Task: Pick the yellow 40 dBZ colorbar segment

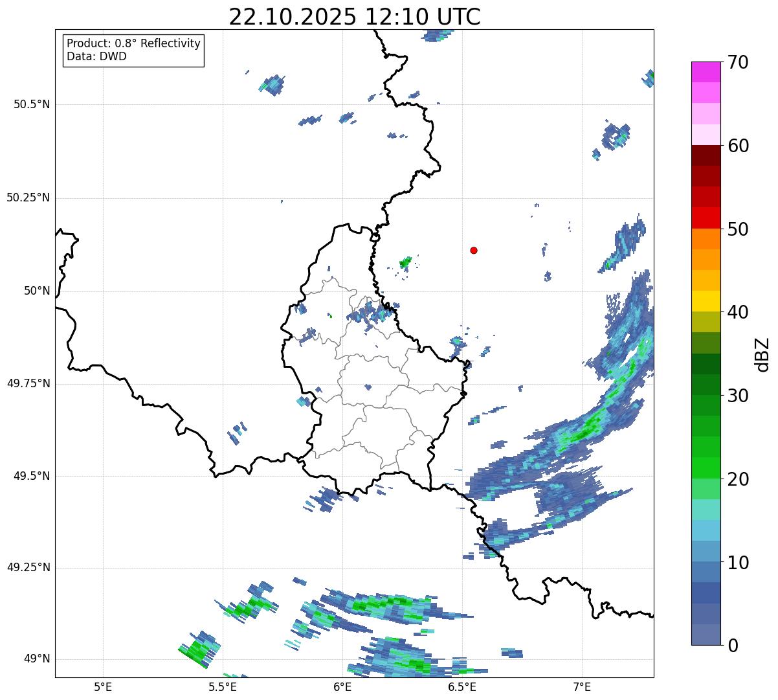Action: (706, 301)
